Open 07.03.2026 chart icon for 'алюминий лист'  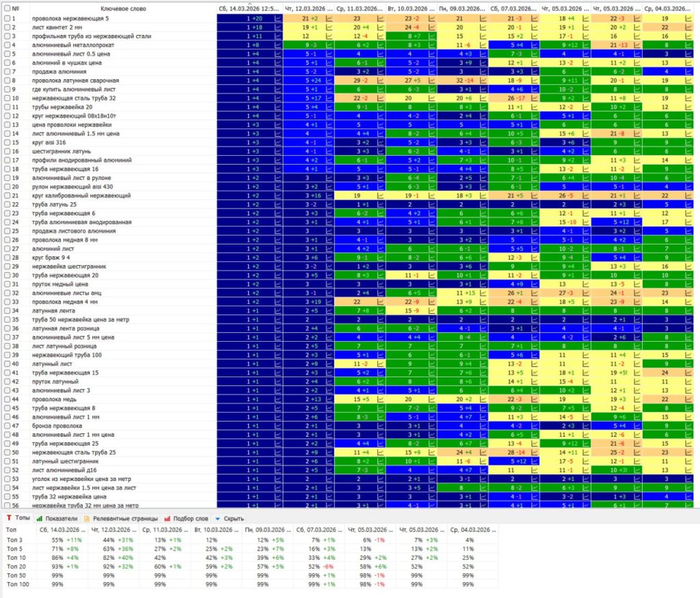535,249
